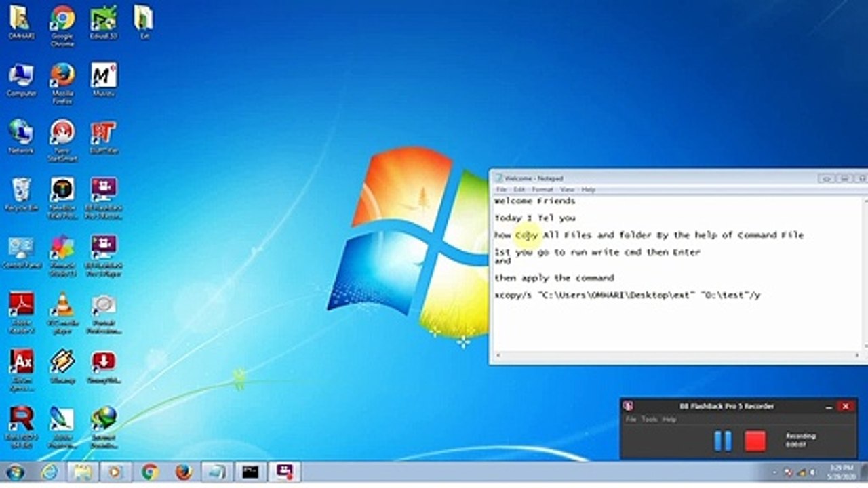Screen dimensions: 868x488
Task: Select the Control Panel desktop icon
Action: pyautogui.click(x=21, y=253)
